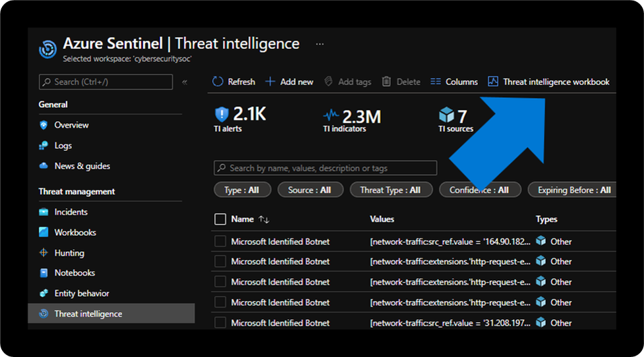This screenshot has width=644, height=357.
Task: Check the box for the second botnet row
Action: (220, 261)
